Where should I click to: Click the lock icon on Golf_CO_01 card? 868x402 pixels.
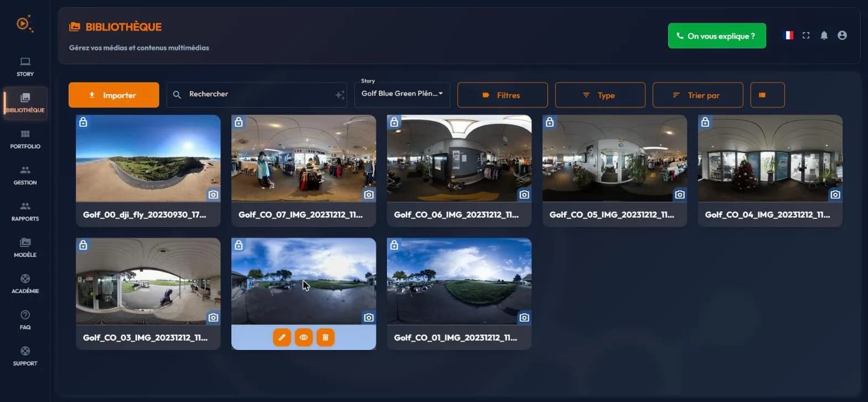click(x=394, y=245)
